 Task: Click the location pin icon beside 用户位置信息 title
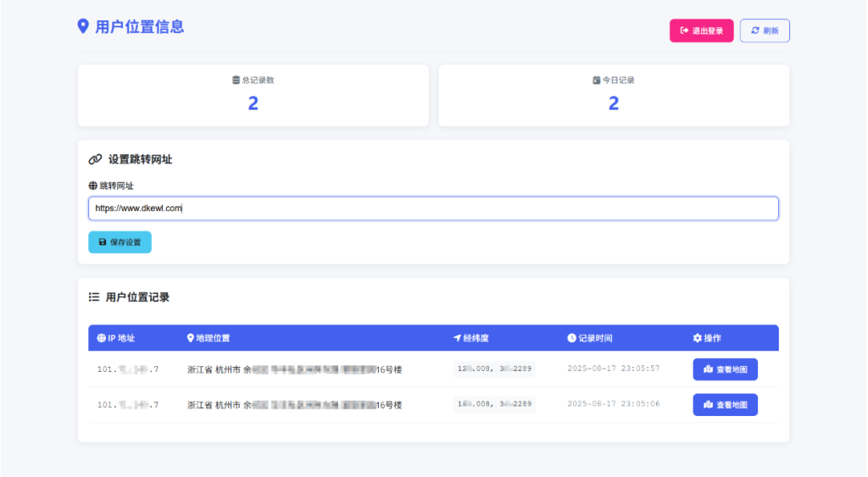(83, 26)
